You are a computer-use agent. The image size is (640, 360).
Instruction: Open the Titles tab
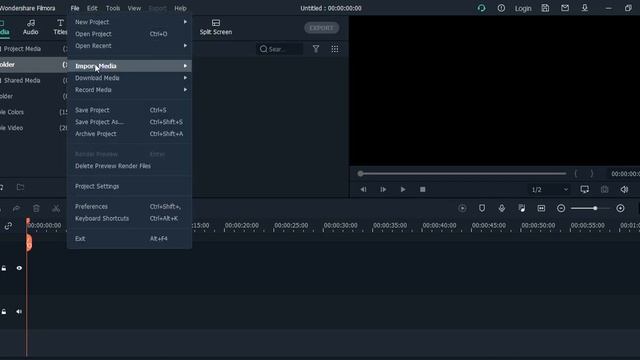point(60,27)
